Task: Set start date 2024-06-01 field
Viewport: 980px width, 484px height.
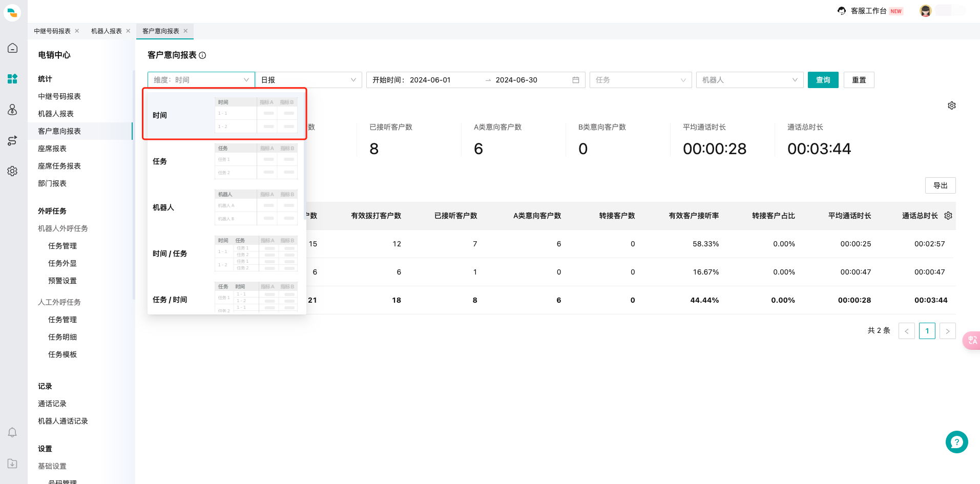Action: click(x=430, y=80)
